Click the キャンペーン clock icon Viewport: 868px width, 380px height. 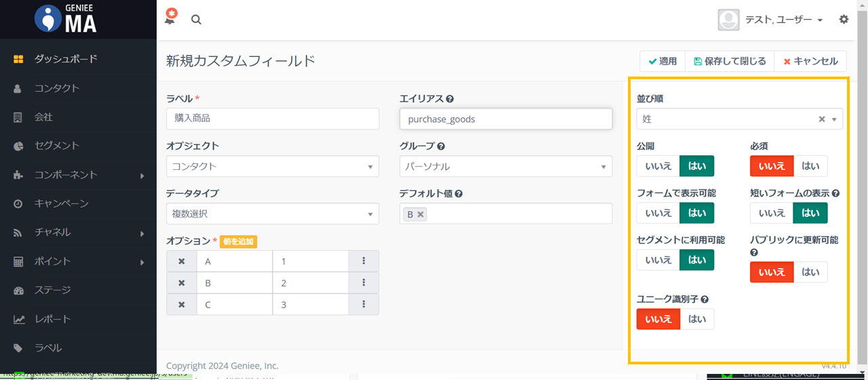pos(18,204)
